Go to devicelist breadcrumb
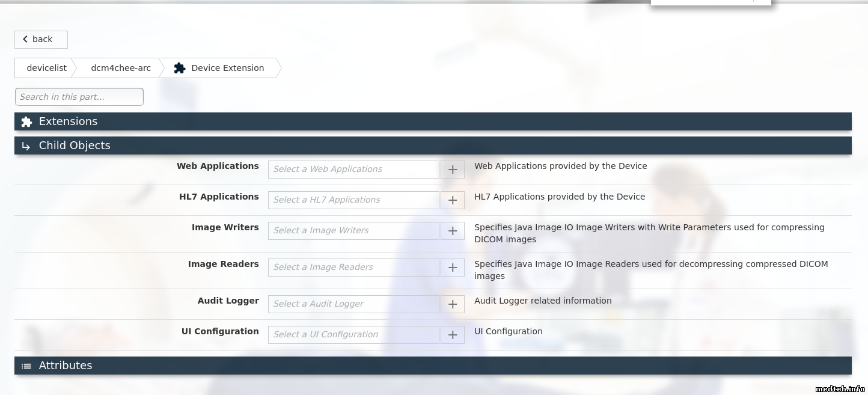The image size is (868, 395). coord(46,68)
